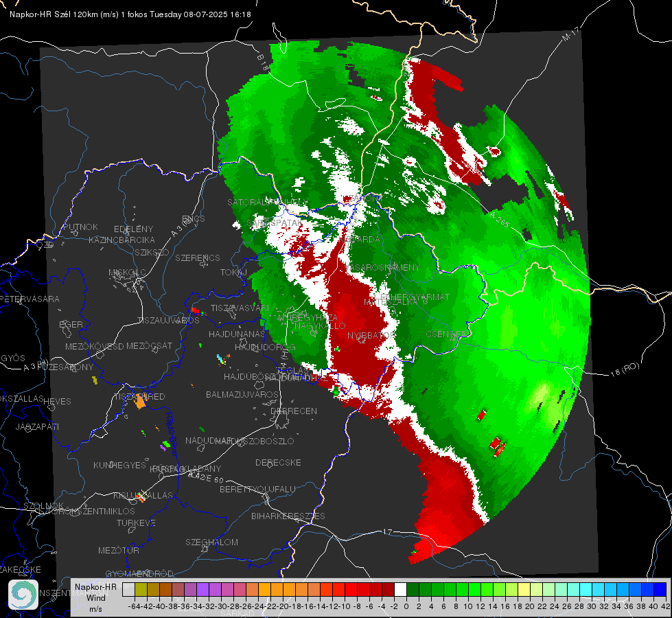Click the MISKOLC city label
Screen dimensions: 672x618
coord(127,273)
